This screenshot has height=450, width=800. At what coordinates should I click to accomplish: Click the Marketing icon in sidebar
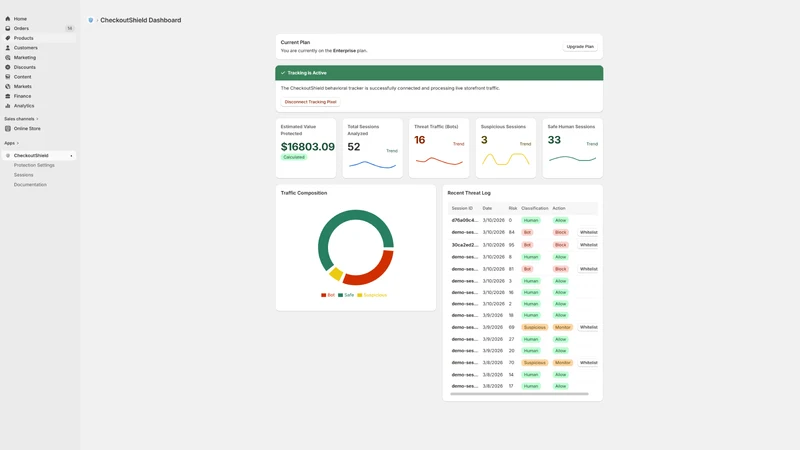[x=8, y=58]
